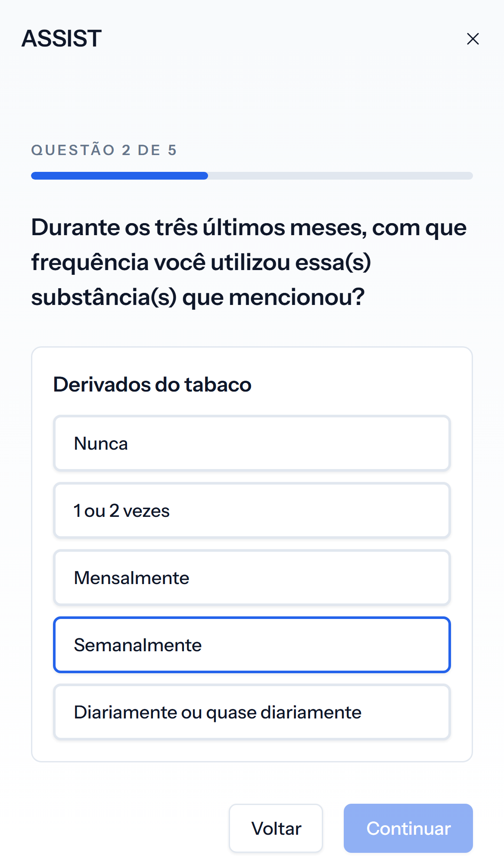Click the Continuar button
This screenshot has height=858, width=504.
coord(408,828)
